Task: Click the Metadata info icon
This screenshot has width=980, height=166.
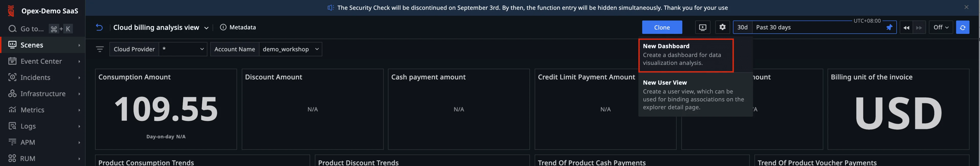Action: (x=223, y=27)
